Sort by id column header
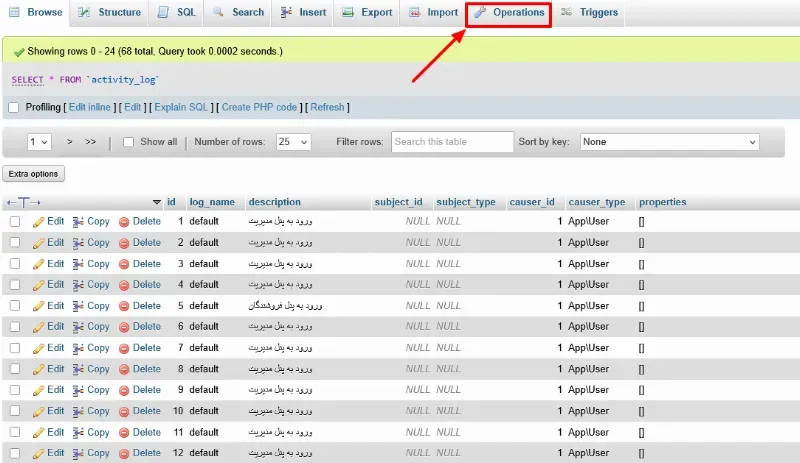This screenshot has width=800, height=463. [171, 202]
